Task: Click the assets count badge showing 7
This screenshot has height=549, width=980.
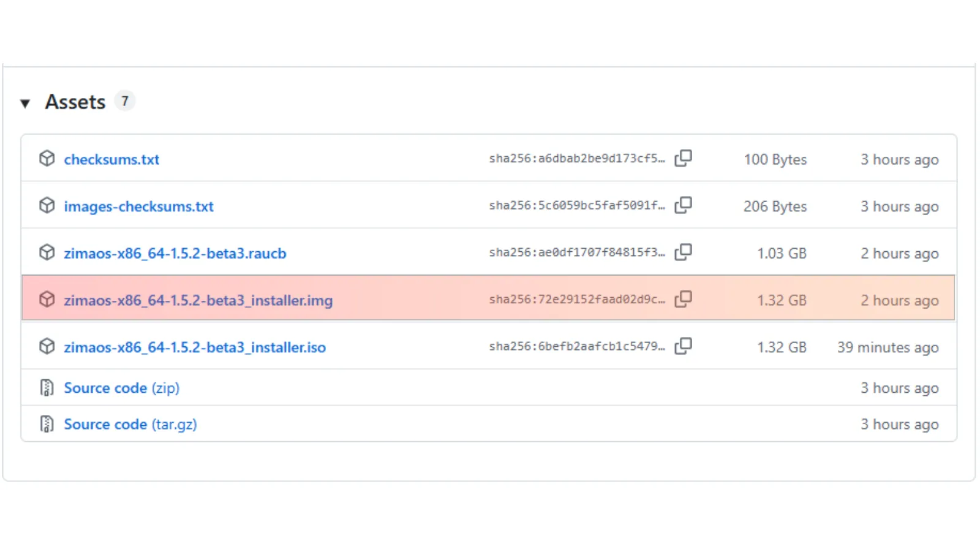Action: pos(125,101)
